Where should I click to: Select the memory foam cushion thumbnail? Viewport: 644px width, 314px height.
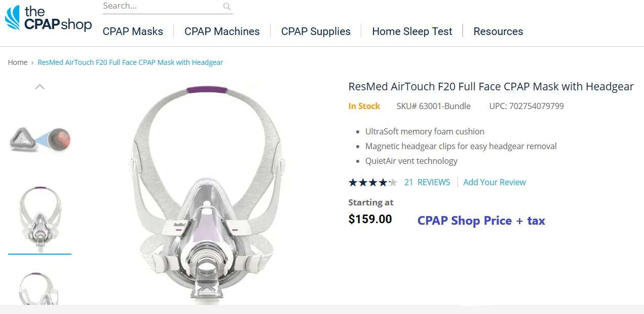pyautogui.click(x=40, y=139)
